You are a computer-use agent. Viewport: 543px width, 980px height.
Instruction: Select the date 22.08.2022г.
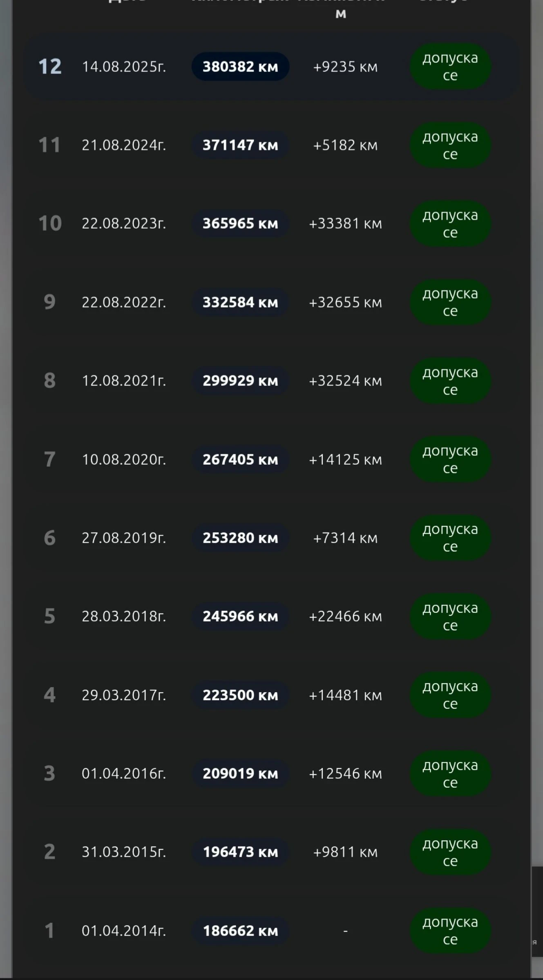point(124,302)
